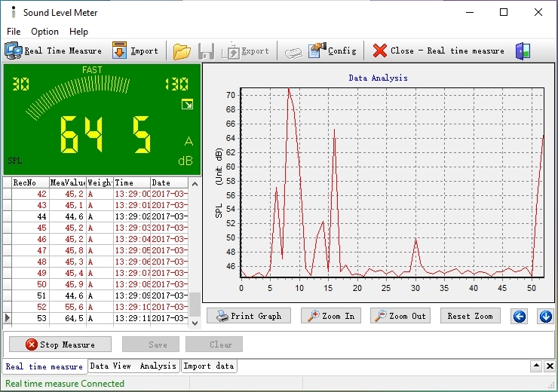Select record number 42 row
The width and height of the screenshot is (558, 392).
tap(95, 194)
